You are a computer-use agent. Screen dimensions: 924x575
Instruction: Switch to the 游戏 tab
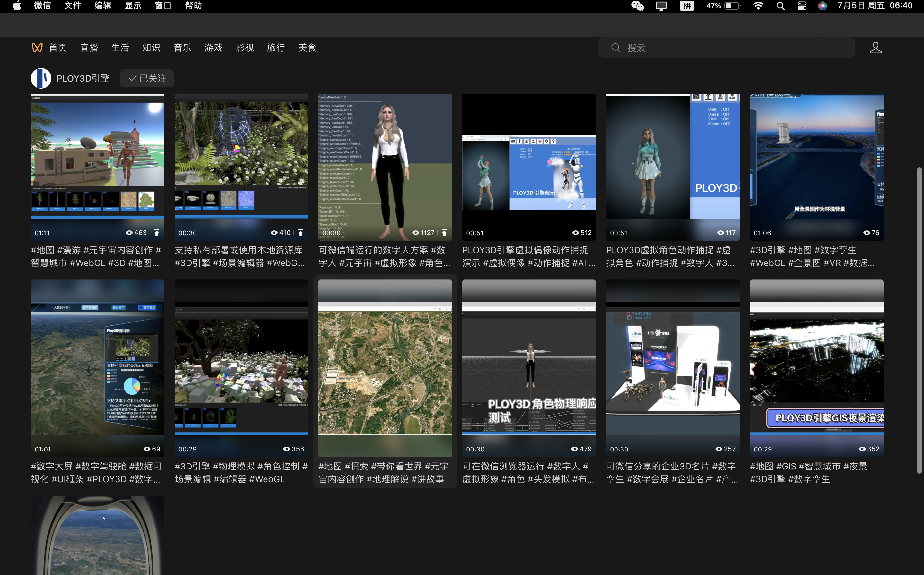tap(214, 47)
